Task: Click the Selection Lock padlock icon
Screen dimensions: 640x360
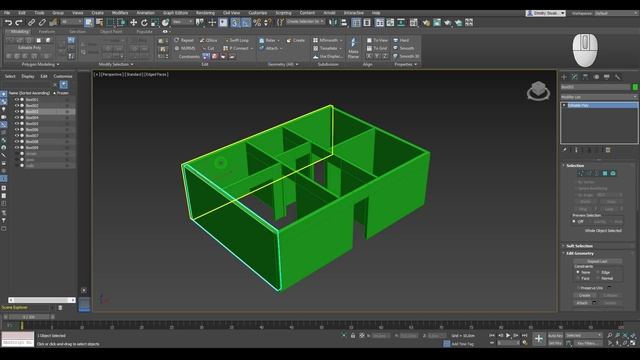Action: (353, 336)
